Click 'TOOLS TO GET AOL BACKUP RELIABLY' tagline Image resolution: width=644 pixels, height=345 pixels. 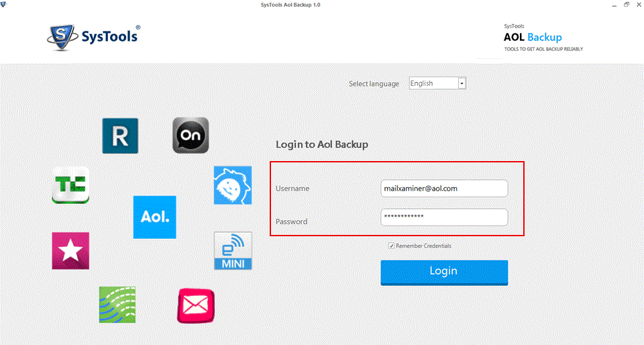tap(543, 49)
